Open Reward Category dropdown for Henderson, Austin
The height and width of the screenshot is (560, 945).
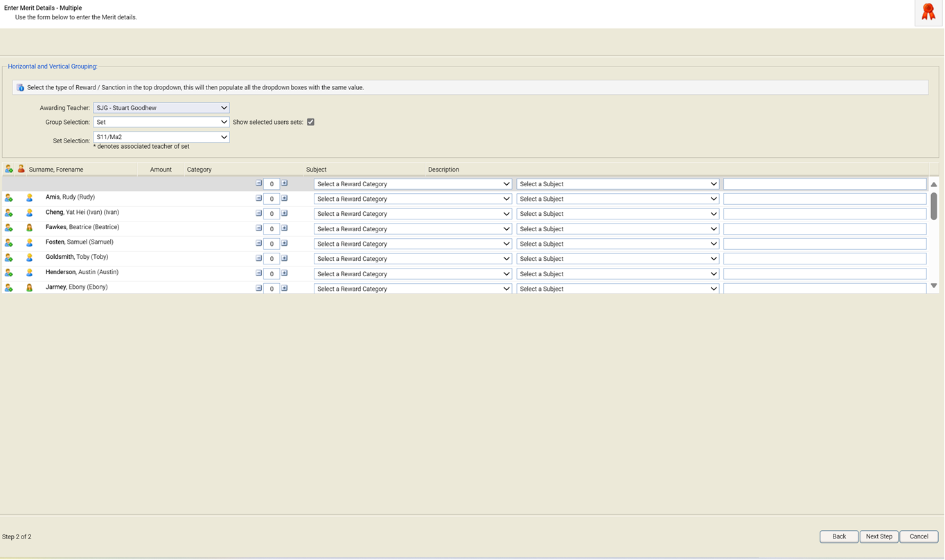tap(413, 274)
